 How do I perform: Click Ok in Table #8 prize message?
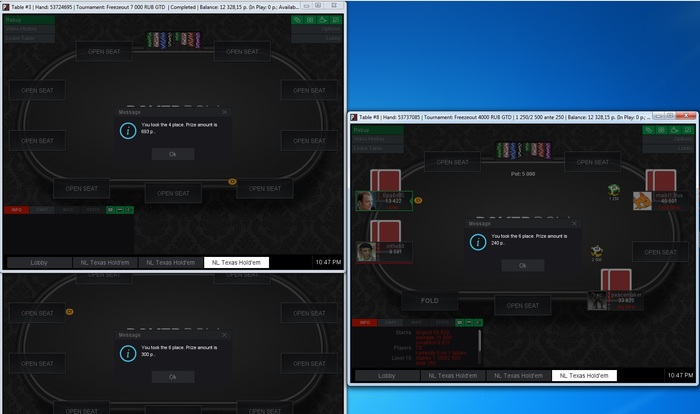pos(523,265)
